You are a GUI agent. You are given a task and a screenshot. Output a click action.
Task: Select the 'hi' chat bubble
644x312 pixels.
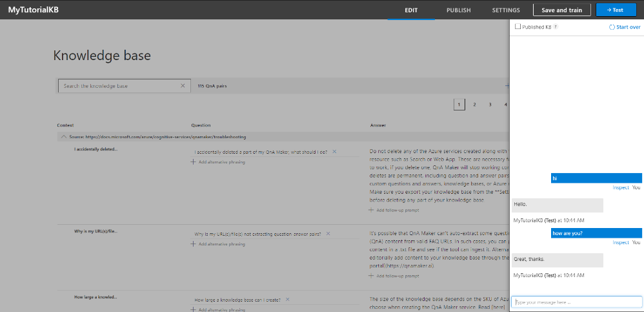[596, 178]
